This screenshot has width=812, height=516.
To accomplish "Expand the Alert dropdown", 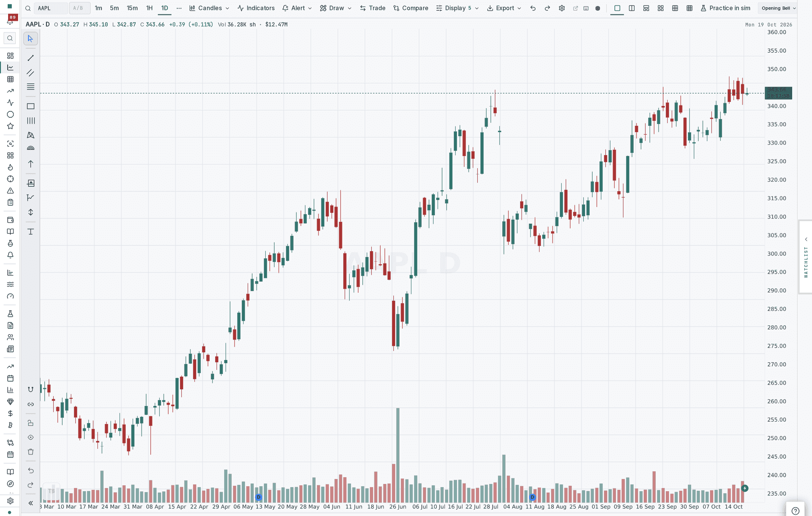I will (297, 8).
